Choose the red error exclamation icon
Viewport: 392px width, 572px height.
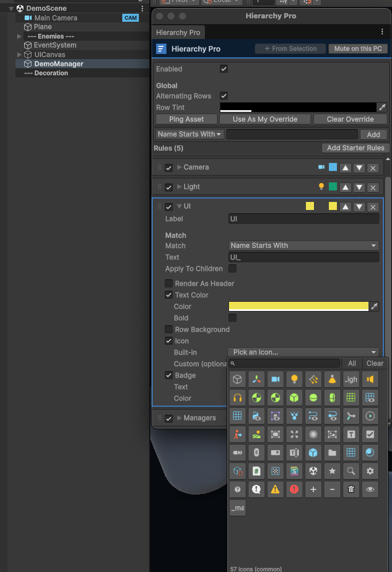(x=294, y=489)
